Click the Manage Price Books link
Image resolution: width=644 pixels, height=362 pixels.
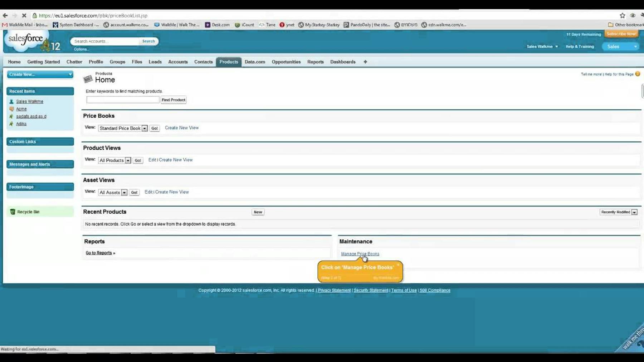click(x=360, y=254)
